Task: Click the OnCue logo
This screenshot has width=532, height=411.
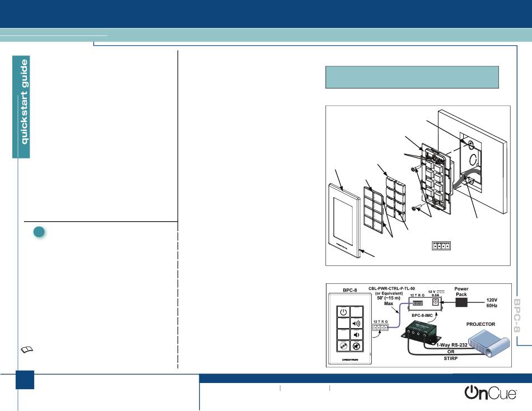Action: tap(490, 393)
